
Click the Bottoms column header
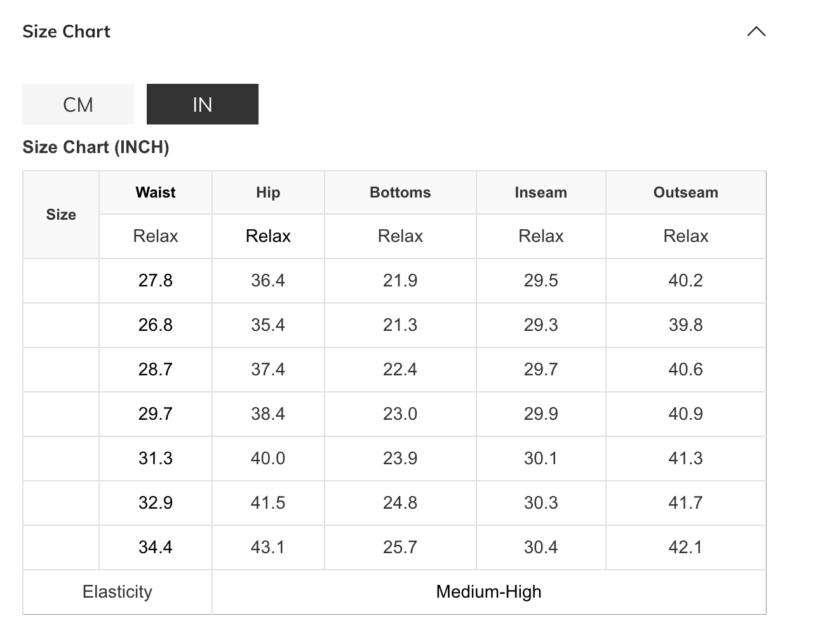pos(400,192)
